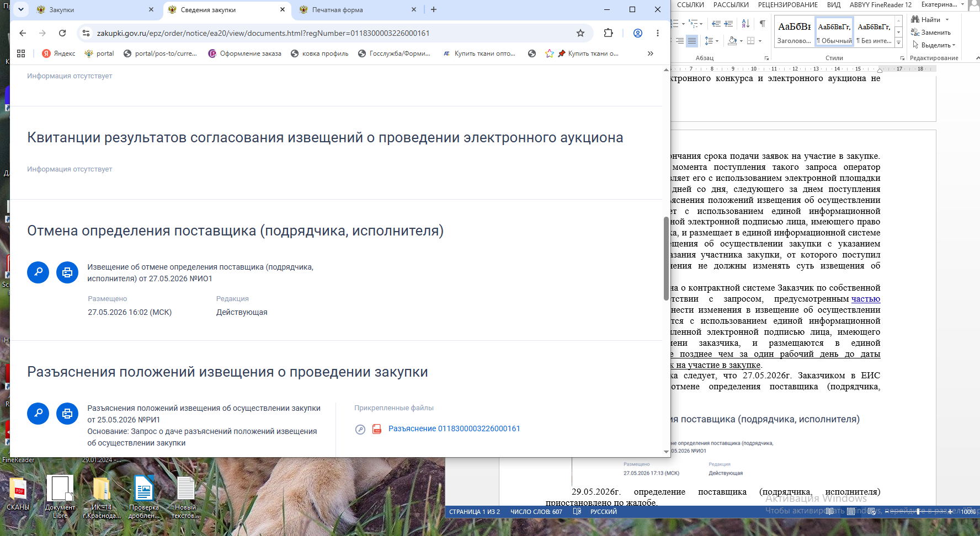Show more bookmarks with the double chevron

651,53
